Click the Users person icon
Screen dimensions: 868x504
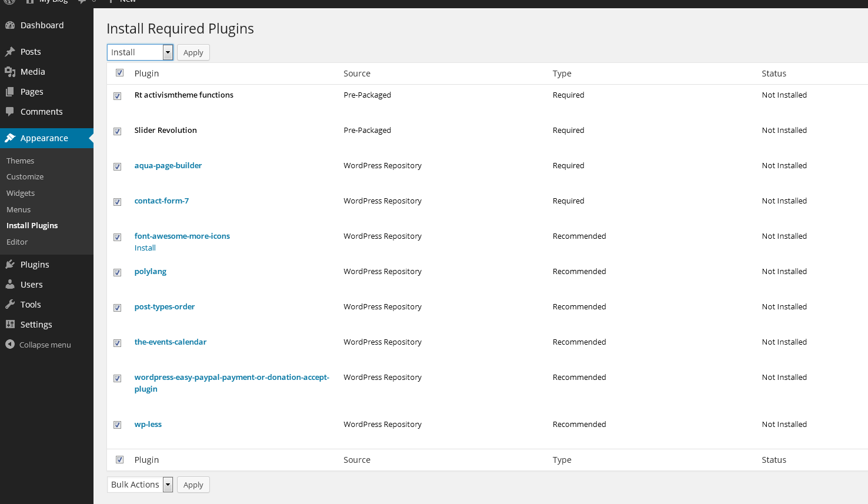pyautogui.click(x=10, y=285)
